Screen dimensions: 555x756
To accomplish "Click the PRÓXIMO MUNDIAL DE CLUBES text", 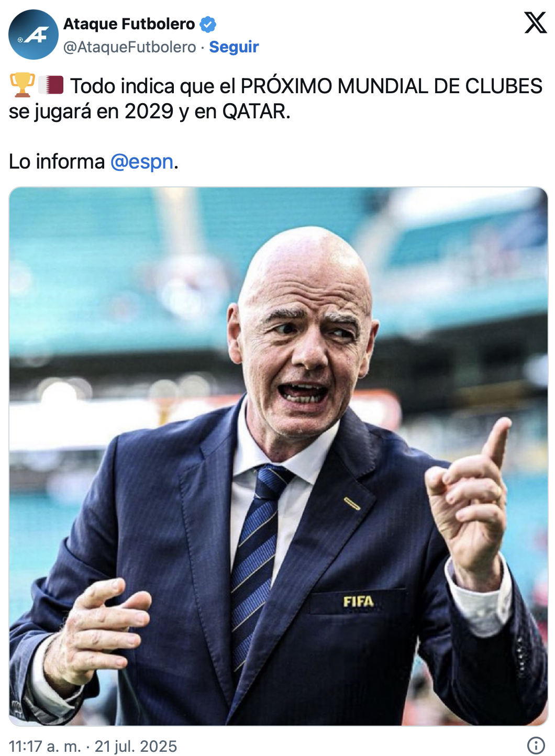I will pyautogui.click(x=391, y=86).
